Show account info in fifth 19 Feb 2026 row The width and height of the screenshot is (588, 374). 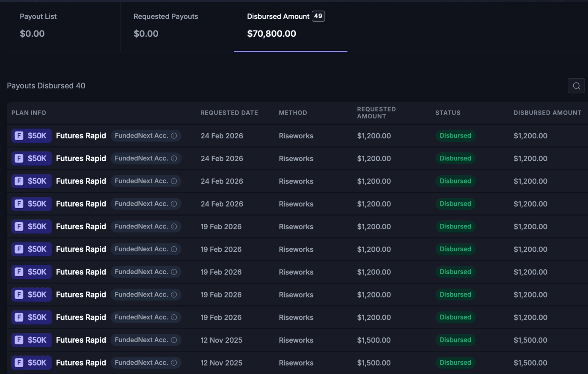174,317
